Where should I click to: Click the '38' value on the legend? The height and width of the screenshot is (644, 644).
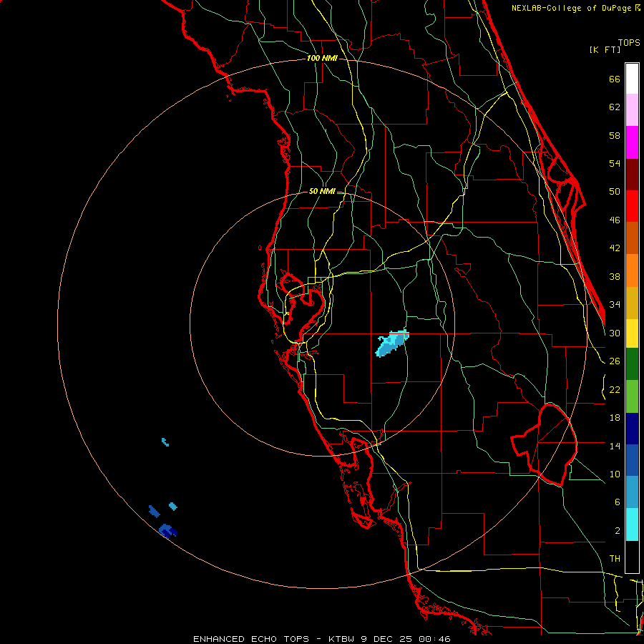615,277
